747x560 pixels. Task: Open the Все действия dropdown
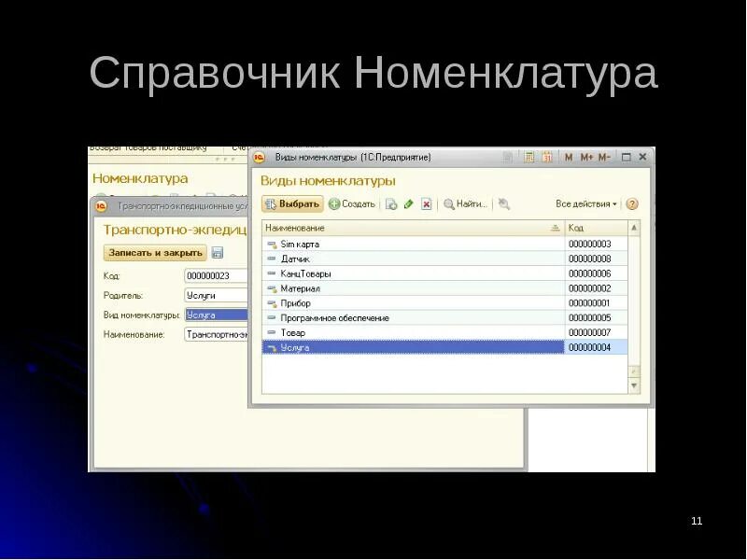coord(586,203)
